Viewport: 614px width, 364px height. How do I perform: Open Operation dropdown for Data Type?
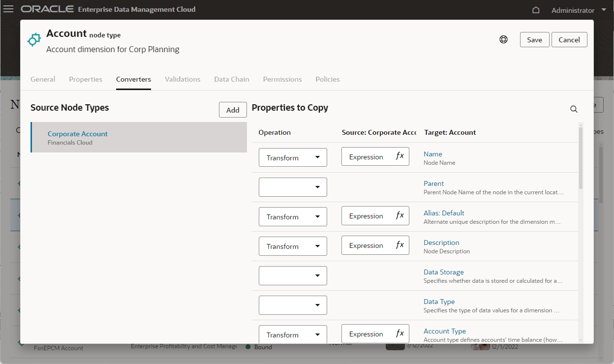pyautogui.click(x=293, y=305)
